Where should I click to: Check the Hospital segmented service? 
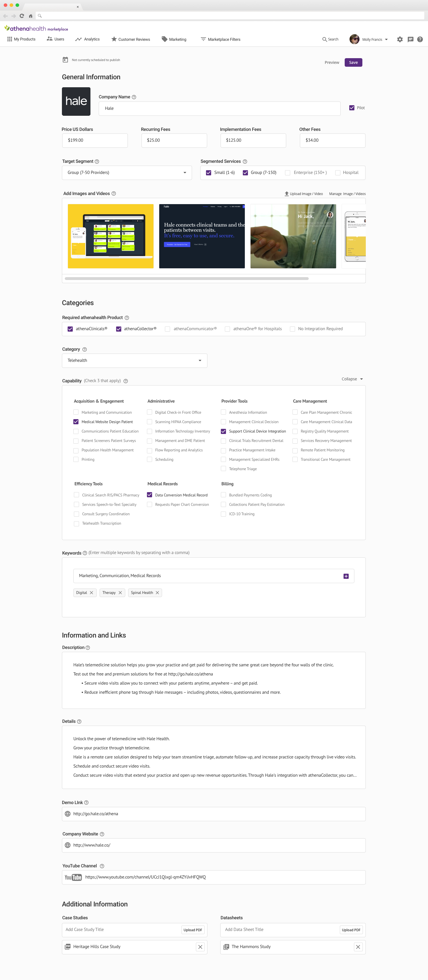pos(338,173)
